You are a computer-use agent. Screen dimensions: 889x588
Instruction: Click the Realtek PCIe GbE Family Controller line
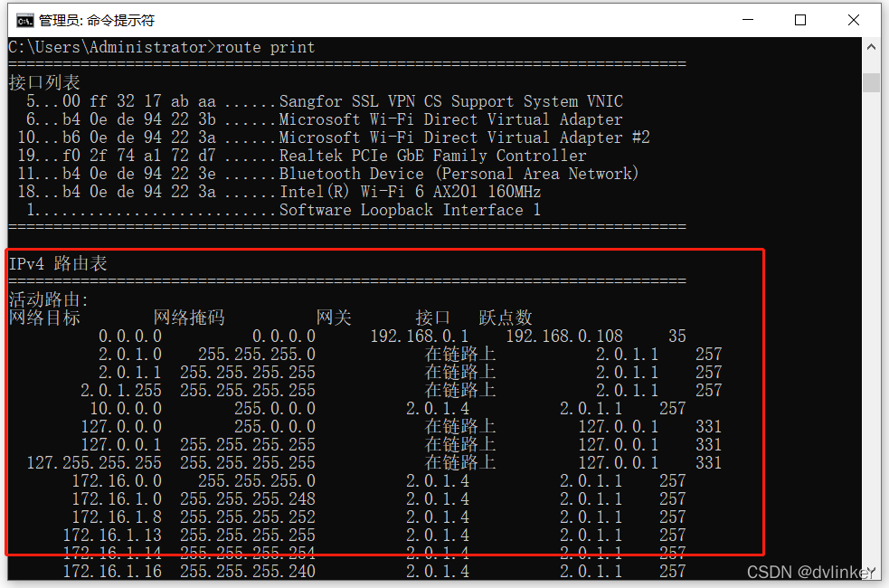[432, 156]
